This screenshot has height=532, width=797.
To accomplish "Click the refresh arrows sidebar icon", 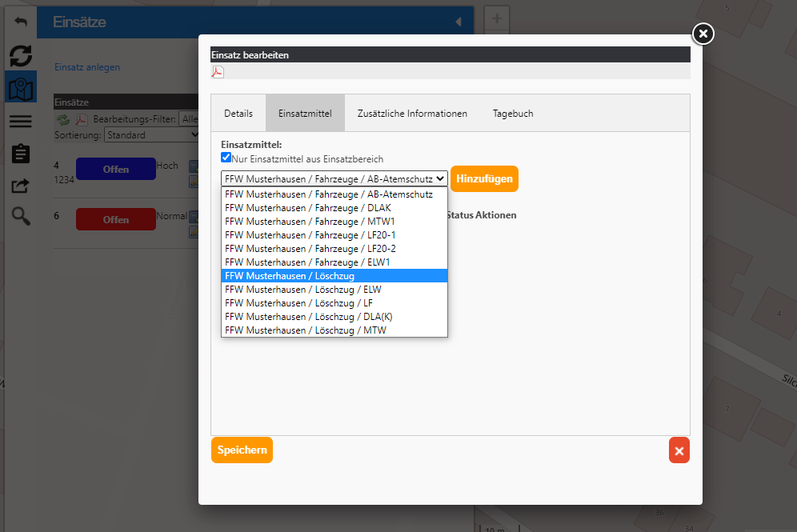I will coord(21,55).
